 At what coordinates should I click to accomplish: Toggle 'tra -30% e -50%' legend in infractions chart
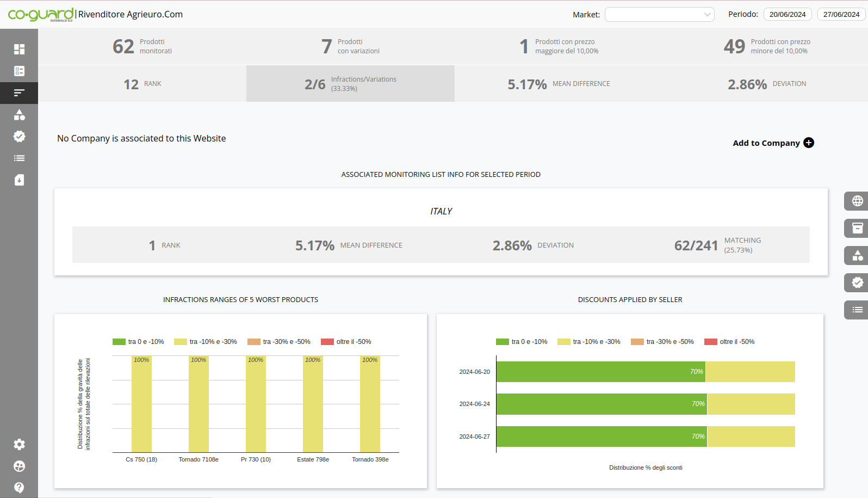279,342
